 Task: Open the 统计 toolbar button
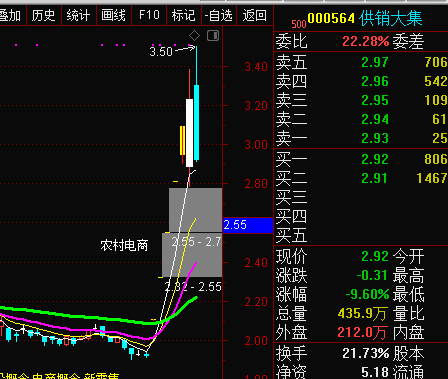pyautogui.click(x=78, y=15)
